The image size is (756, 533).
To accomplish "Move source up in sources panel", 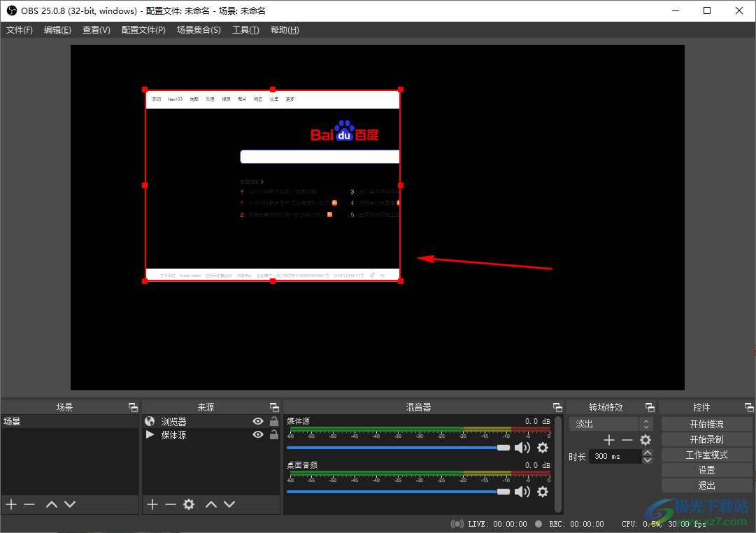I will pos(211,504).
